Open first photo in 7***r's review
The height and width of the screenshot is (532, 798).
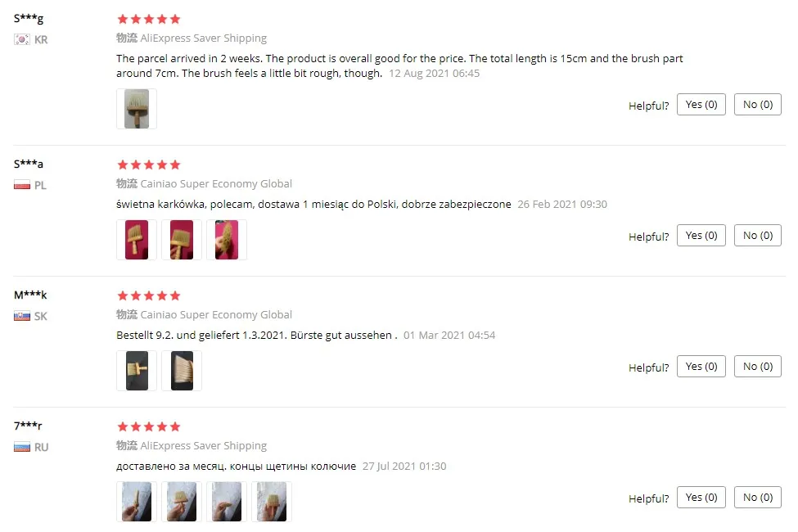tap(137, 502)
